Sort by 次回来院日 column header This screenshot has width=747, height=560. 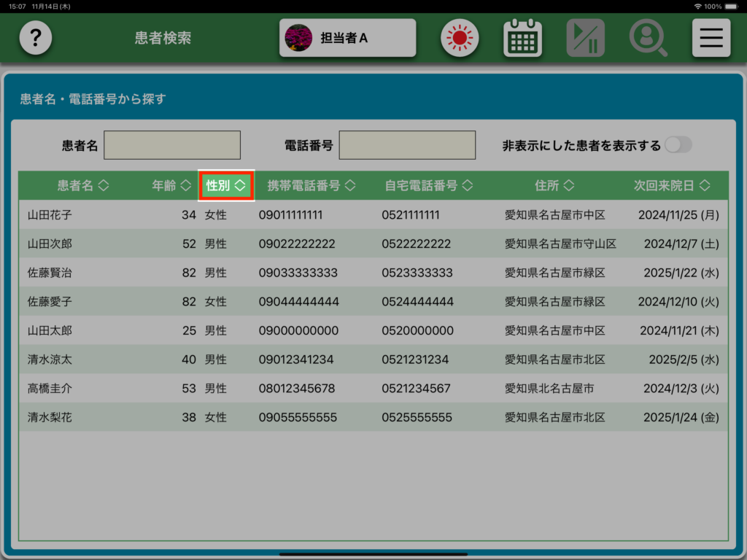pyautogui.click(x=671, y=186)
